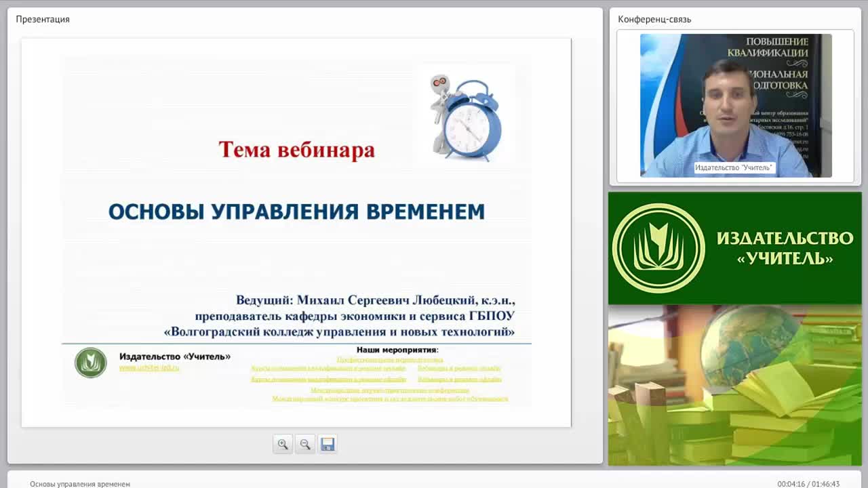Open the Вебинары в режиме офлайн link
The width and height of the screenshot is (868, 488).
(x=459, y=380)
